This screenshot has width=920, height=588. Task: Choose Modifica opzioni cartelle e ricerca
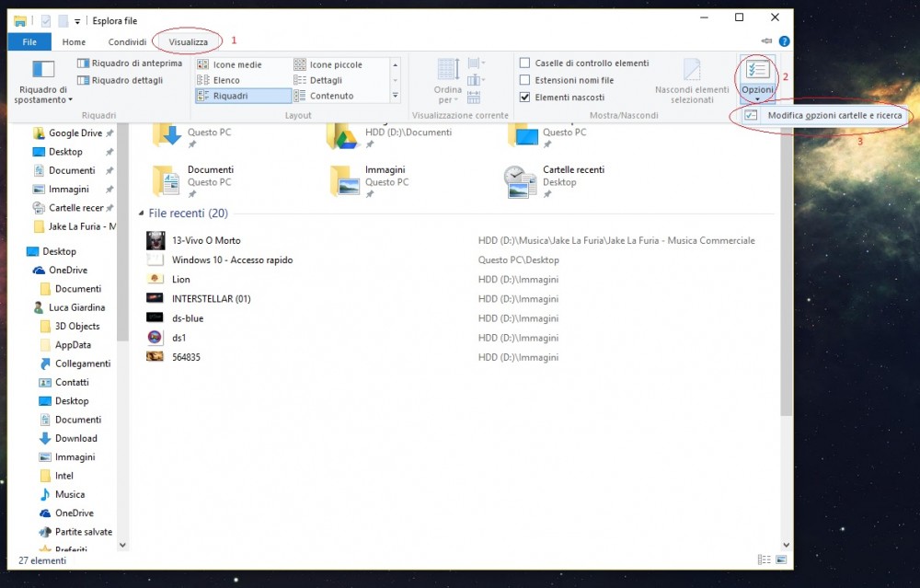[x=834, y=115]
